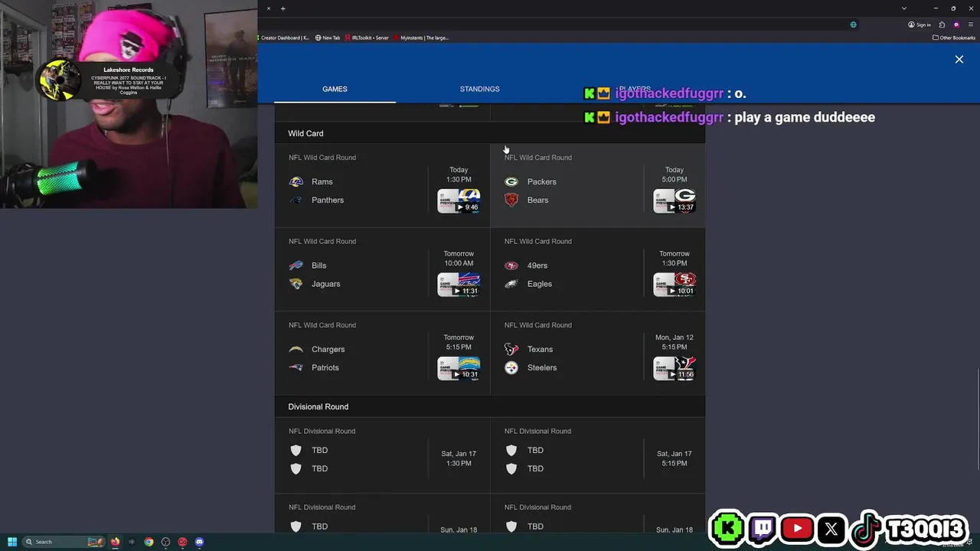Open the browser extensions icon

point(943,24)
